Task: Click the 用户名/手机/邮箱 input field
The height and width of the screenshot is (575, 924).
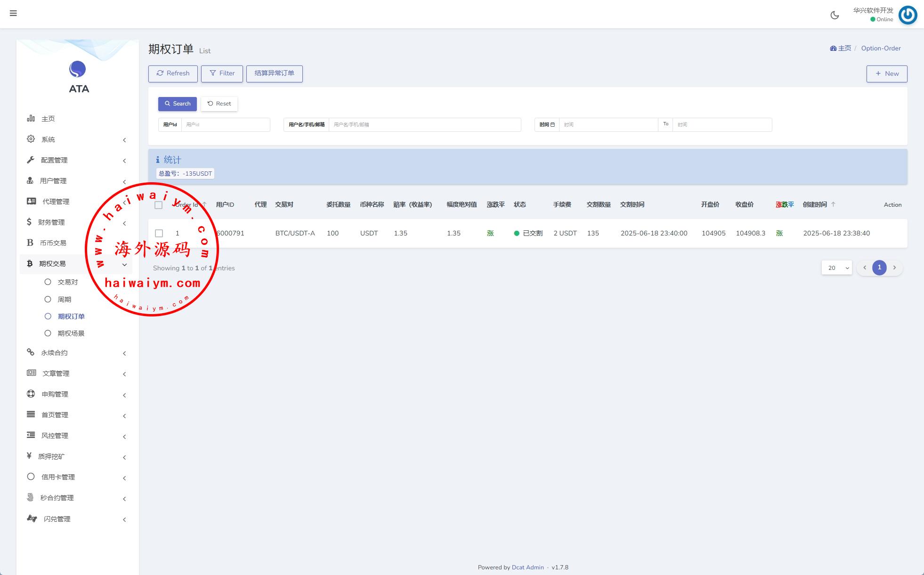Action: pyautogui.click(x=424, y=125)
